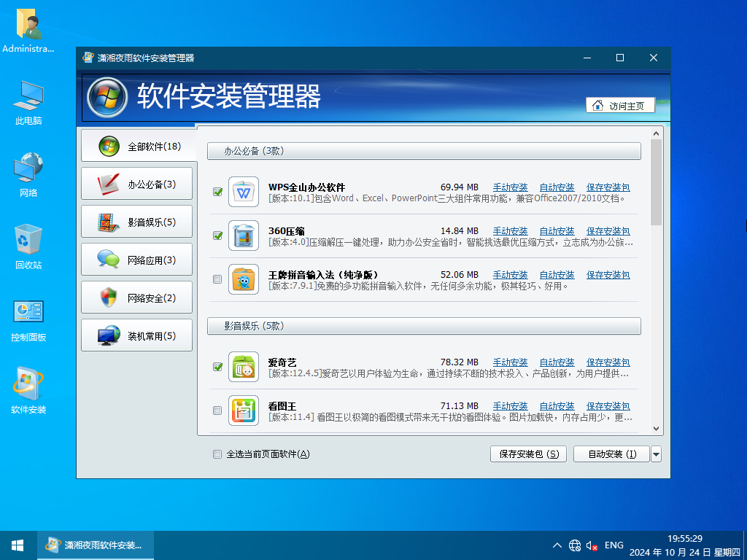The image size is (747, 560).
Task: Select the 此电脑 desktop icon
Action: [28, 102]
